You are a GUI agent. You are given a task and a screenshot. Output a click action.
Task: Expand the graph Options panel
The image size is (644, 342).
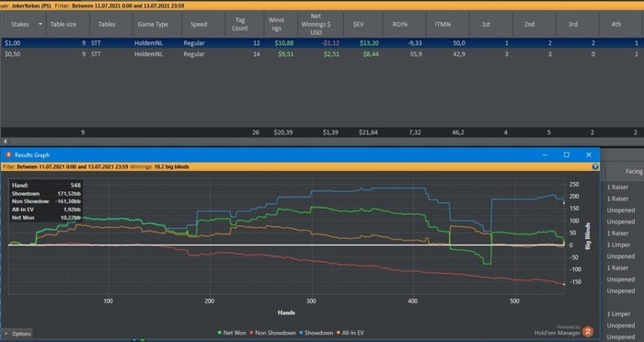[17, 334]
